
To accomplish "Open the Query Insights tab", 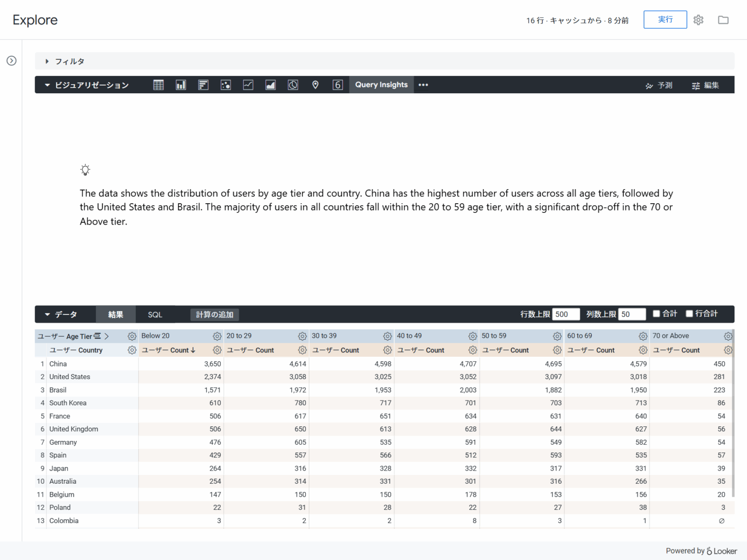I will point(381,85).
